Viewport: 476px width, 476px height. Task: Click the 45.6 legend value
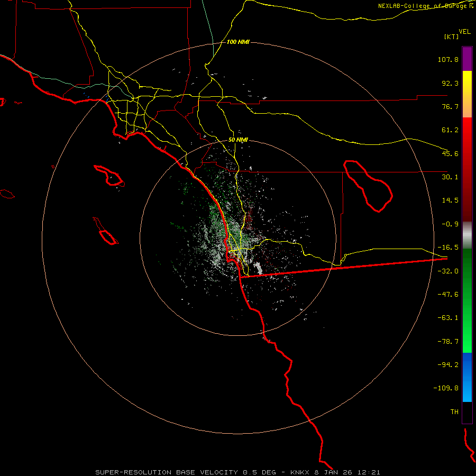pos(450,153)
